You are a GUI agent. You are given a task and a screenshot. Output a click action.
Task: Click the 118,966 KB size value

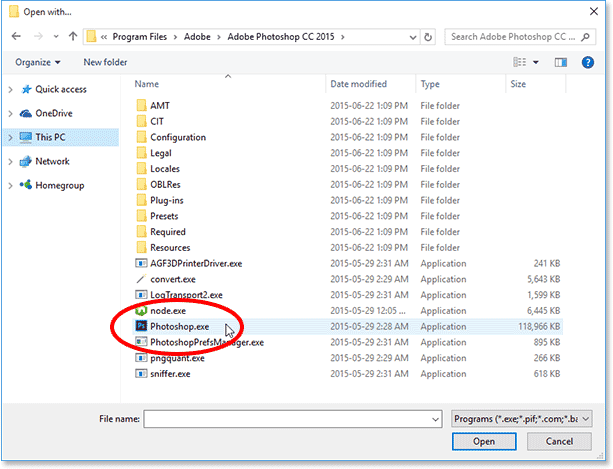(539, 326)
